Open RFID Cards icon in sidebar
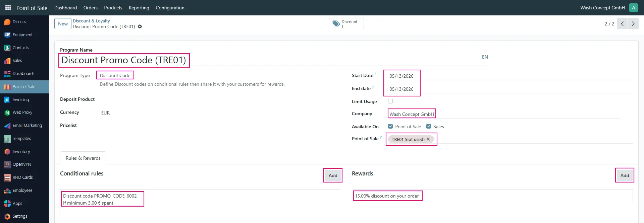The width and height of the screenshot is (644, 223). click(7, 177)
